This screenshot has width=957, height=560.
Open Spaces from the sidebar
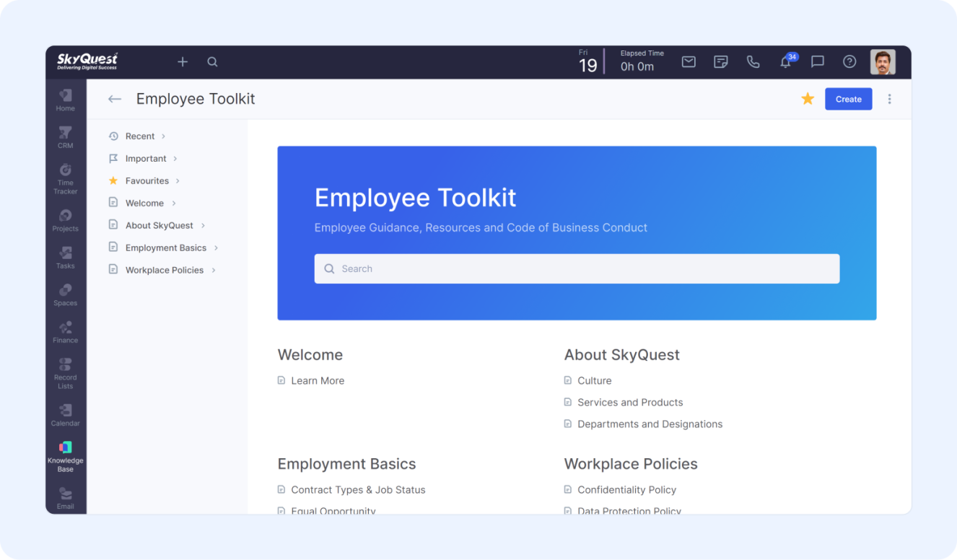click(66, 294)
